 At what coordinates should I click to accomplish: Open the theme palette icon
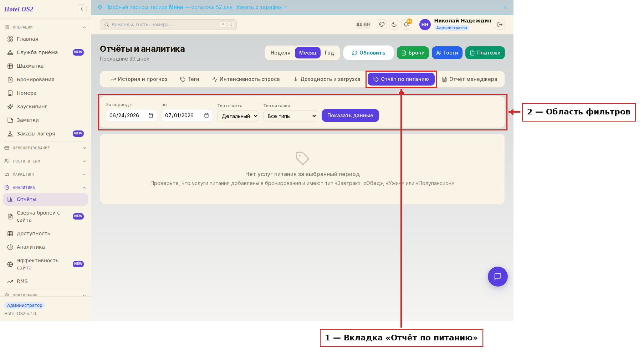tap(382, 25)
